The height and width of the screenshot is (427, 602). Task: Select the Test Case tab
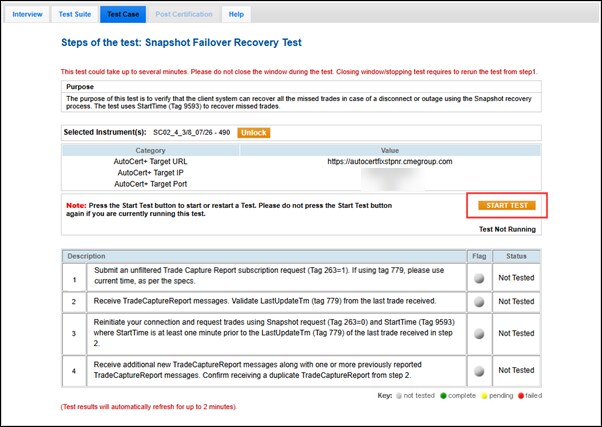click(x=123, y=15)
